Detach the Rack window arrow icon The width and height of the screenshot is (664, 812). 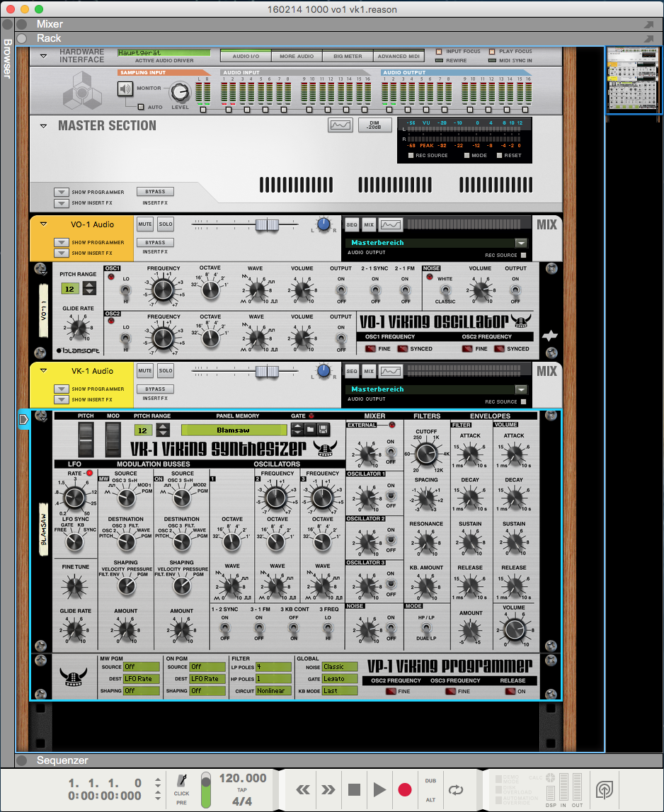pyautogui.click(x=648, y=39)
